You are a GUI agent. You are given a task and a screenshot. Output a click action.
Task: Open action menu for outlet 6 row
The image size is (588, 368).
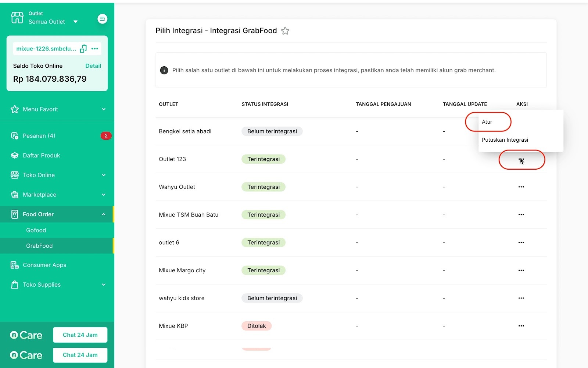[x=521, y=243]
